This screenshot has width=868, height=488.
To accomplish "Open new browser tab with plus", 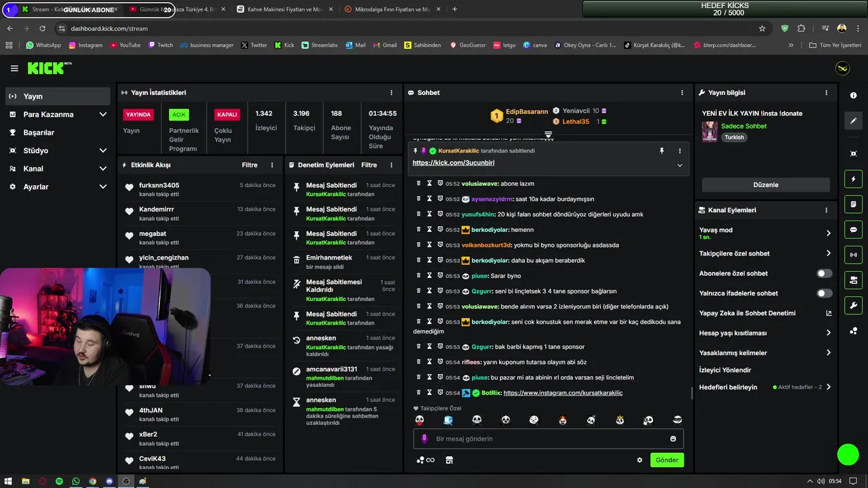I will point(454,9).
